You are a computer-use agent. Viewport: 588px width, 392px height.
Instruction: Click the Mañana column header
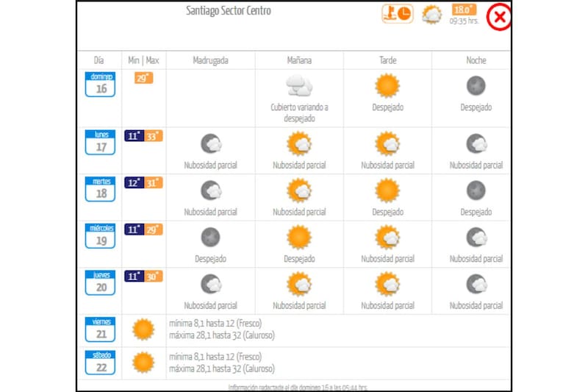(x=299, y=60)
